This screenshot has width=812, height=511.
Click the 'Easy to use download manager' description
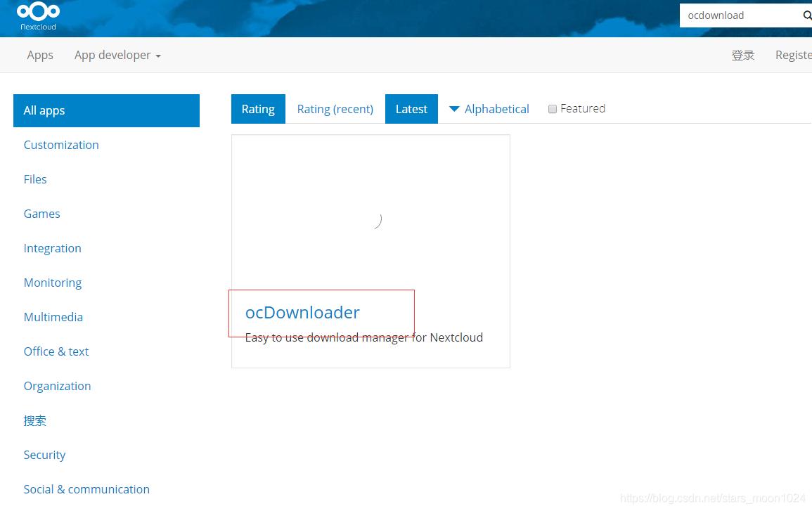pos(364,337)
